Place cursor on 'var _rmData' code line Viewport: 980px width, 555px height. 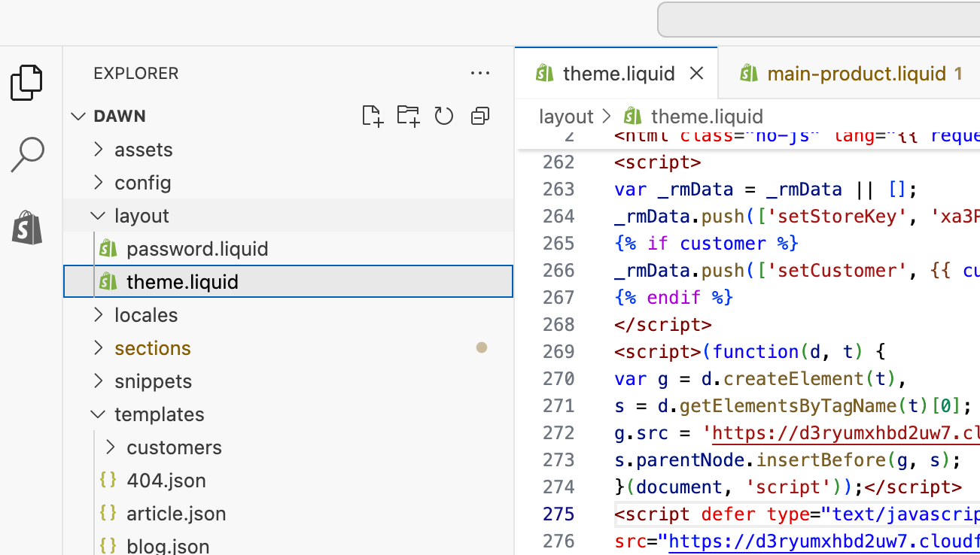765,189
